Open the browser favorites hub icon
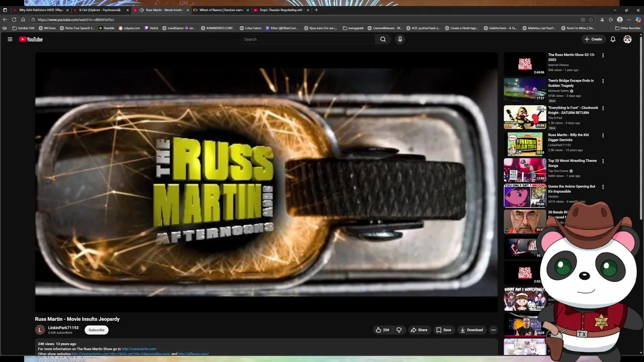 (x=611, y=20)
